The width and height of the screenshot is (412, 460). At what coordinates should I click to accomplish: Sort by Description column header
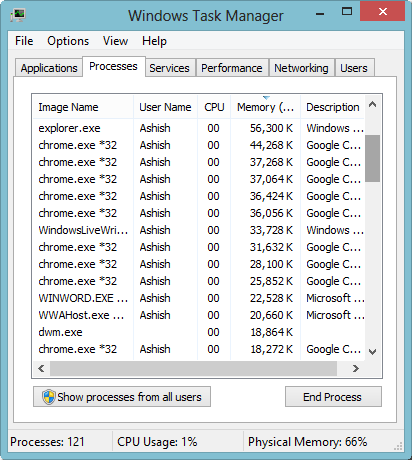tap(333, 107)
